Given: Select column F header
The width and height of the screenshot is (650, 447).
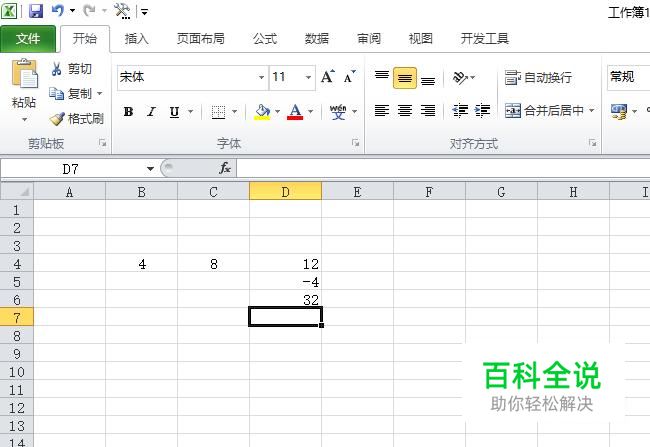Looking at the screenshot, I should point(429,192).
